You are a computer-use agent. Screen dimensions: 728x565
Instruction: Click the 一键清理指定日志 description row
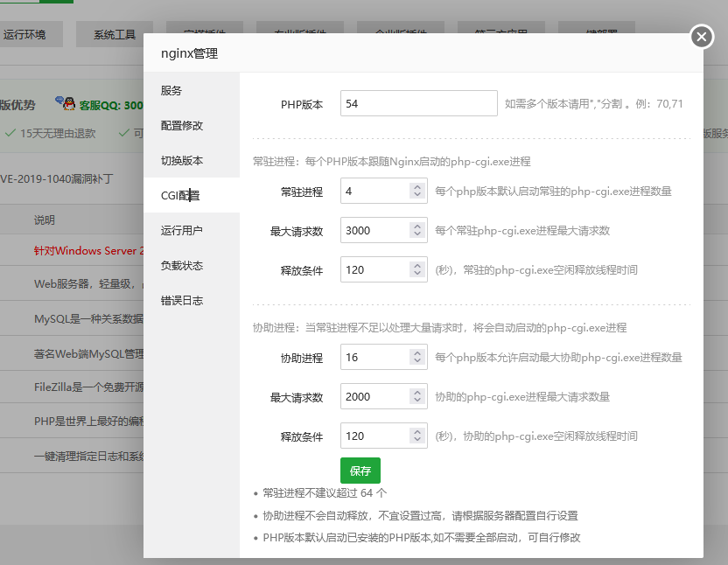88,457
